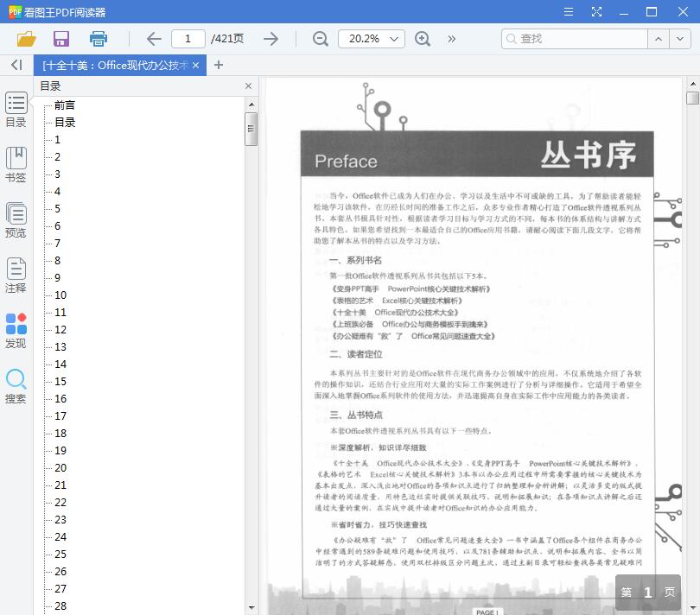This screenshot has width=700, height=615.
Task: Zoom in with the plus magnifier icon
Action: [x=423, y=39]
